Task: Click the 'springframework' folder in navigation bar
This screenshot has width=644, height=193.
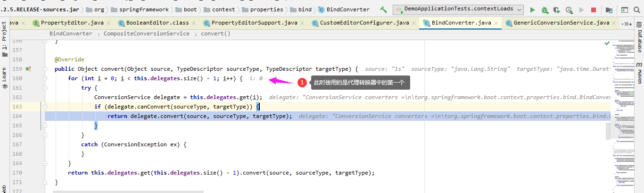Action: tap(139, 9)
